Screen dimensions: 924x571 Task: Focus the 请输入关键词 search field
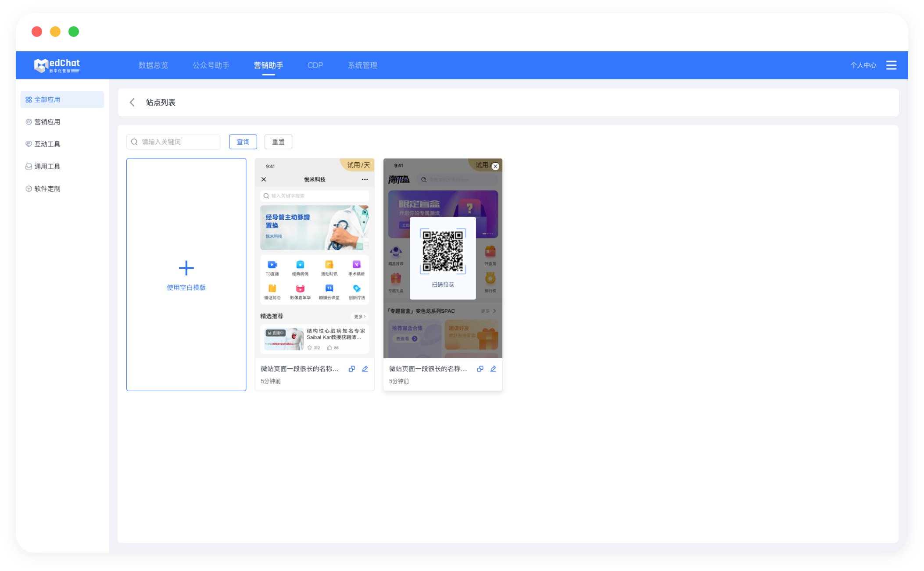(173, 142)
